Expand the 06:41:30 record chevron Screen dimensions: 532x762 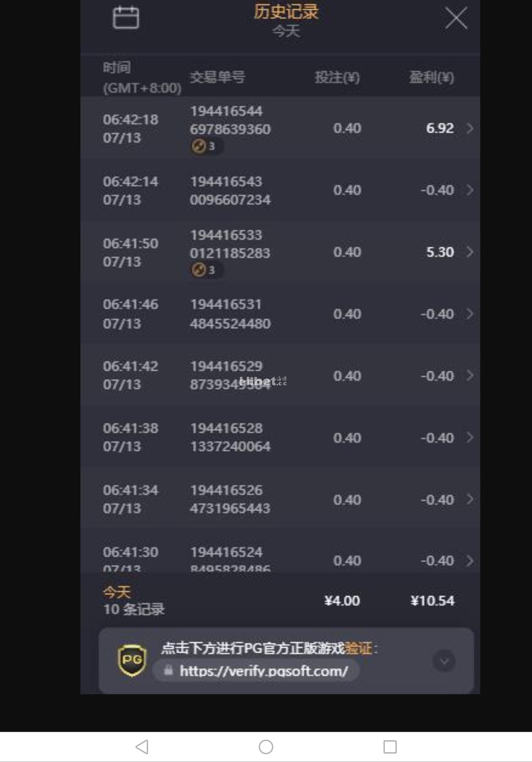point(470,561)
